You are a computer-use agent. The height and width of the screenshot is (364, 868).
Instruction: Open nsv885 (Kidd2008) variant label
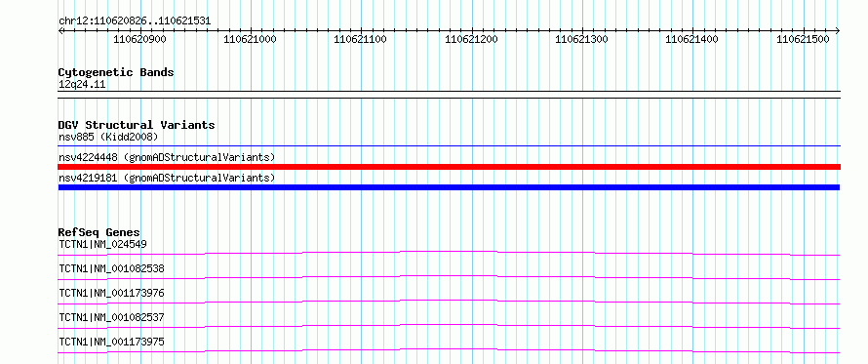click(108, 137)
